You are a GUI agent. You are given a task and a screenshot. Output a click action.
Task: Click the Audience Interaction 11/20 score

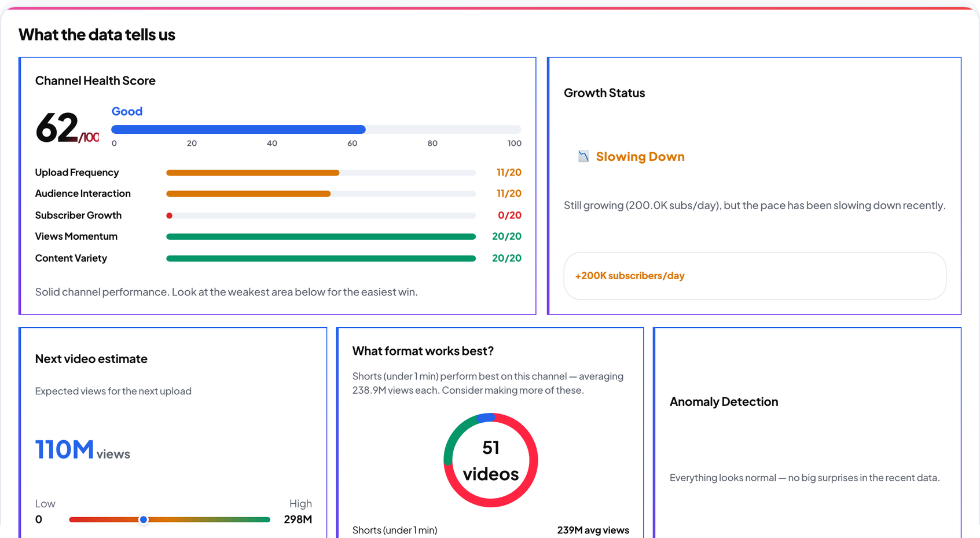click(x=509, y=193)
